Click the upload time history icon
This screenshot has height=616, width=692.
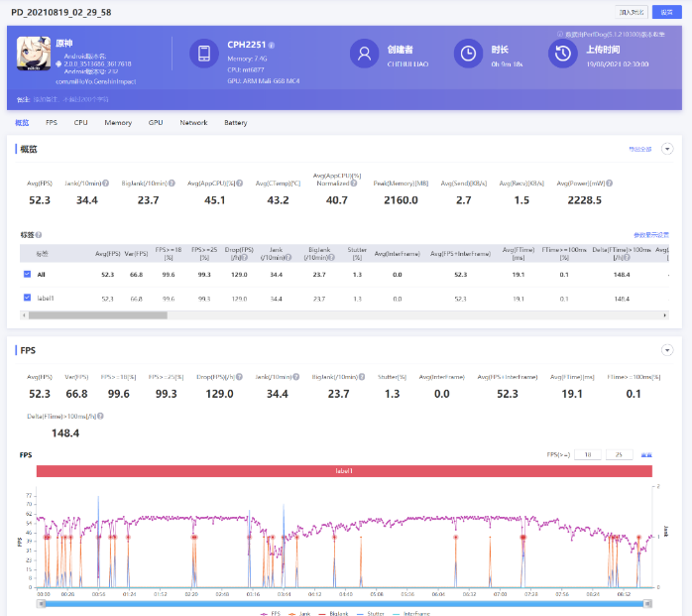tap(562, 54)
